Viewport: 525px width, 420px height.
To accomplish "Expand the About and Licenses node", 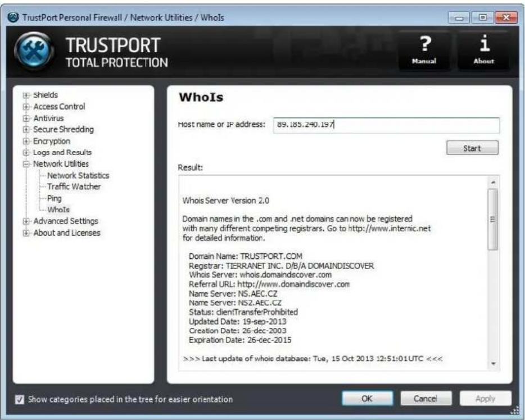I will coord(26,232).
